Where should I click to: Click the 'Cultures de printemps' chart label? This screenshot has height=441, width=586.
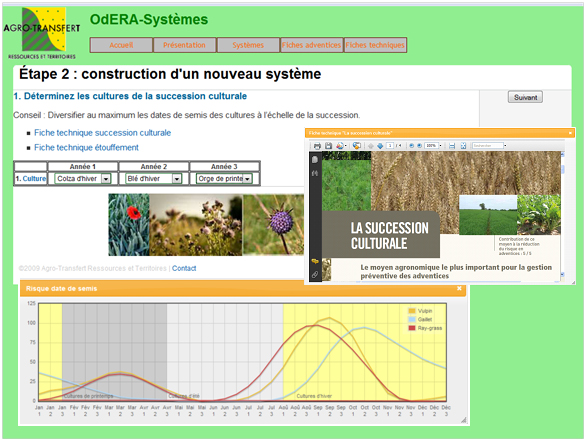pyautogui.click(x=89, y=396)
